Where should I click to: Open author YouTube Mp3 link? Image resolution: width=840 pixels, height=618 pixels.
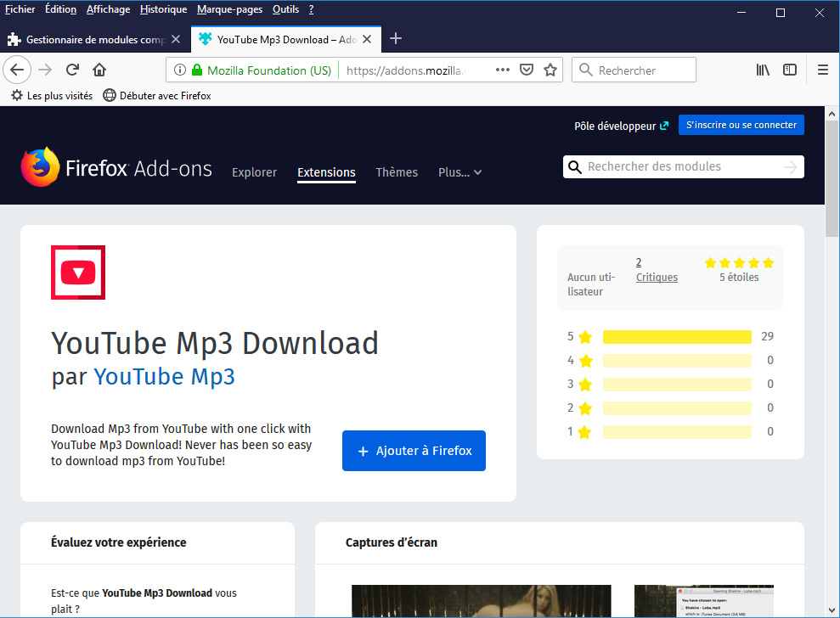(165, 376)
